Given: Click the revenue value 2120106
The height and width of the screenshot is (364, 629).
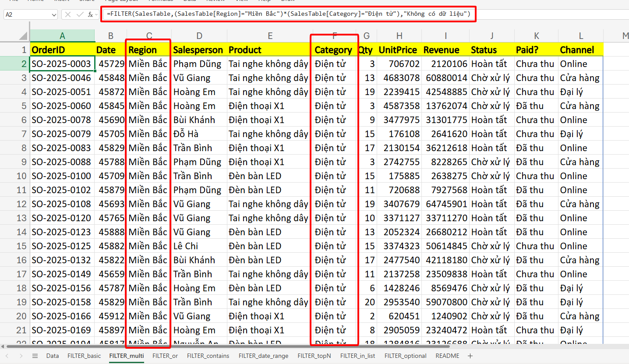Looking at the screenshot, I should pyautogui.click(x=445, y=64).
